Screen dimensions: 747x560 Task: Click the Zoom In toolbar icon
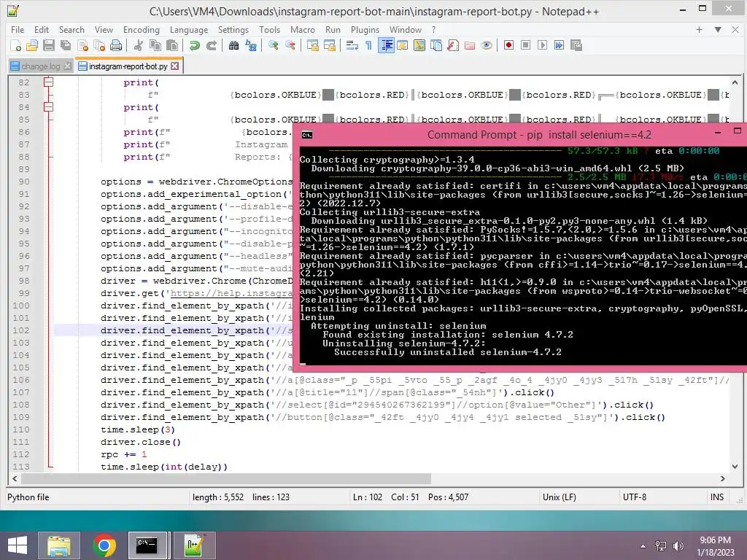[274, 45]
